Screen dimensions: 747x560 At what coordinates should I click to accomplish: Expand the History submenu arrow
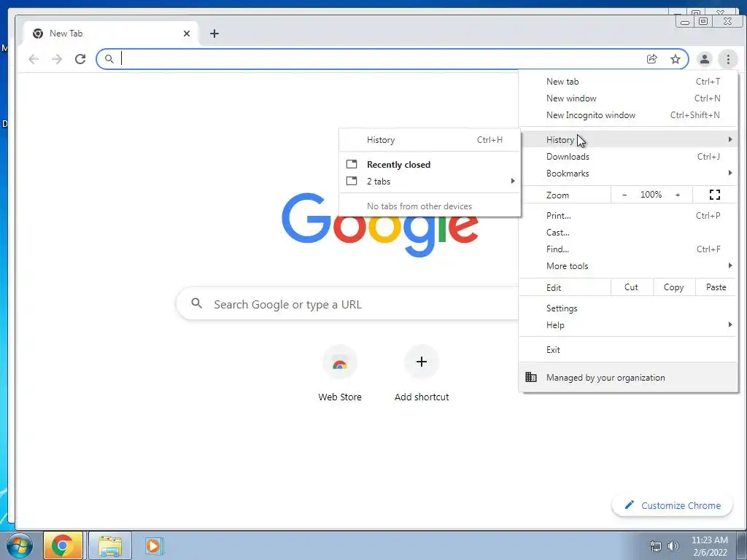pyautogui.click(x=729, y=139)
